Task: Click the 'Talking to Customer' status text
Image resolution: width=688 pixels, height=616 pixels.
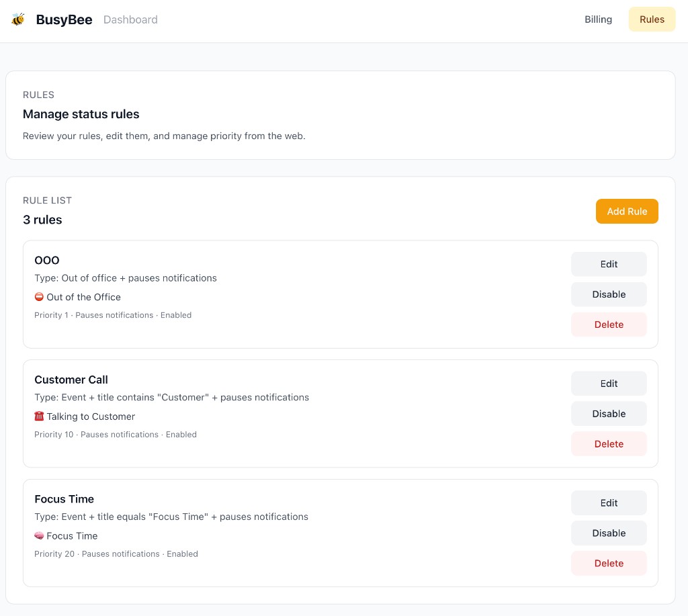Action: (91, 416)
